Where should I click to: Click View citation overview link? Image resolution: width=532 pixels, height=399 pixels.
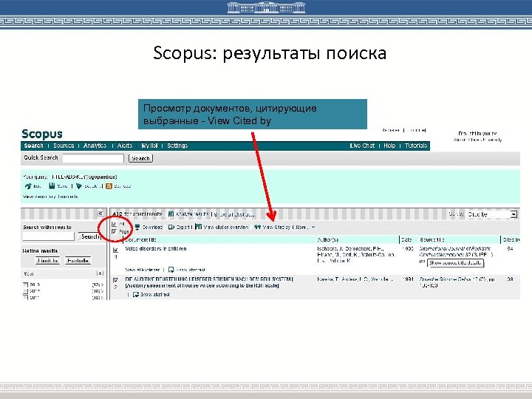226,228
